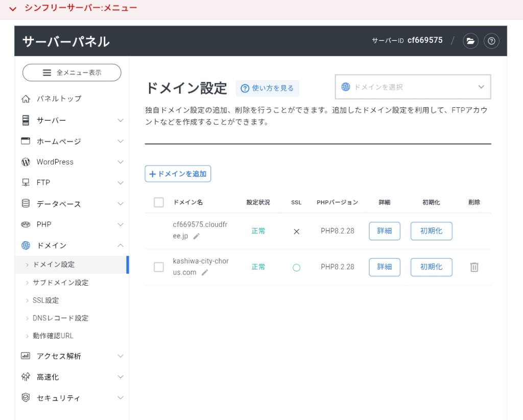Click the speed icon beside 高速化
The height and width of the screenshot is (420, 523).
[x=26, y=377]
